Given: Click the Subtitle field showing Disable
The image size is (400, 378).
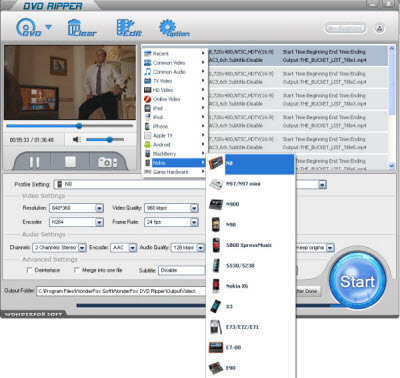Looking at the screenshot, I should pos(182,270).
